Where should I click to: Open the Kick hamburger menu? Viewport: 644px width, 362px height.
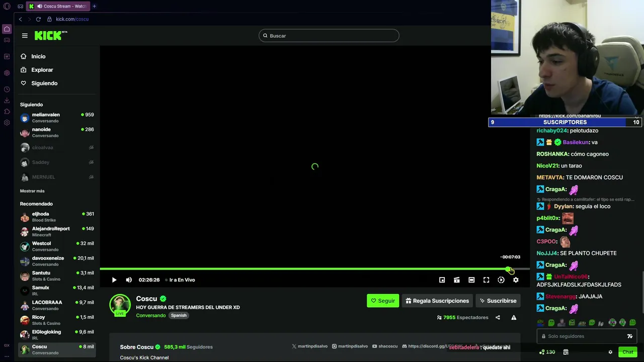point(25,36)
